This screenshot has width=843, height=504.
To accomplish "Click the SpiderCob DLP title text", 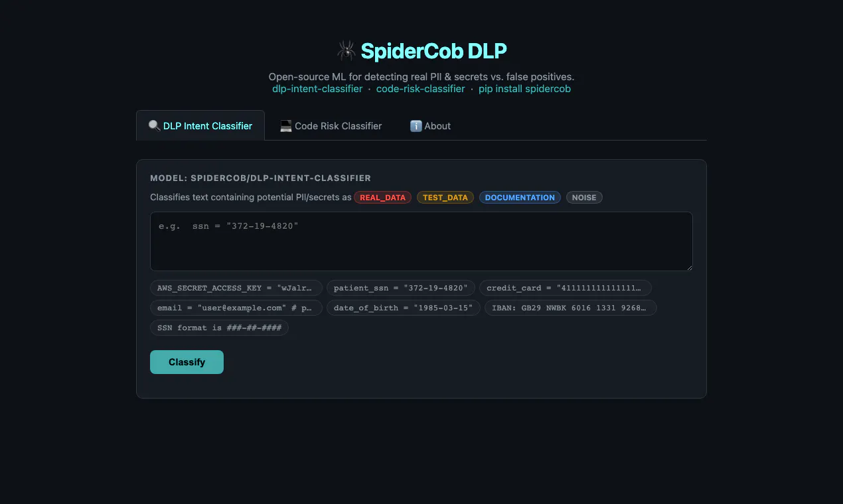I will point(433,50).
